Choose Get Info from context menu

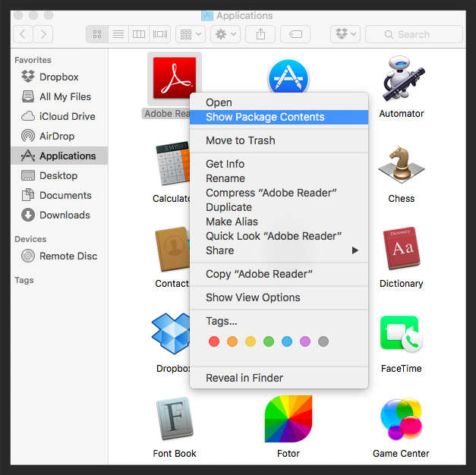tap(279, 164)
